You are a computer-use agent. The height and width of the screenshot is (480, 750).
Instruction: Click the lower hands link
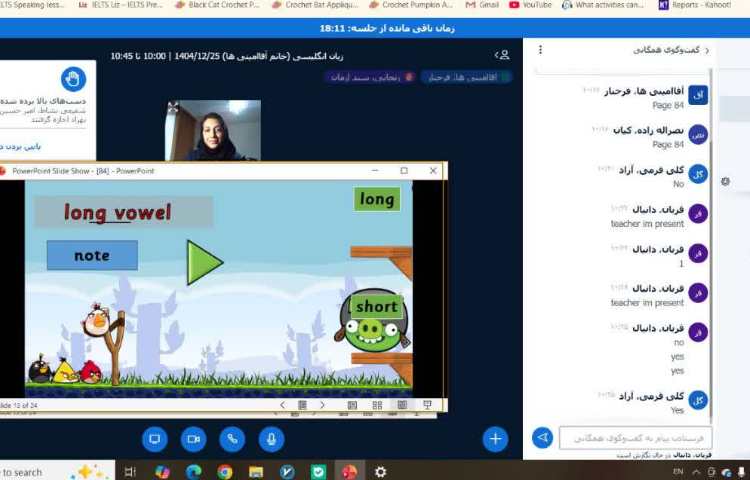(x=20, y=146)
